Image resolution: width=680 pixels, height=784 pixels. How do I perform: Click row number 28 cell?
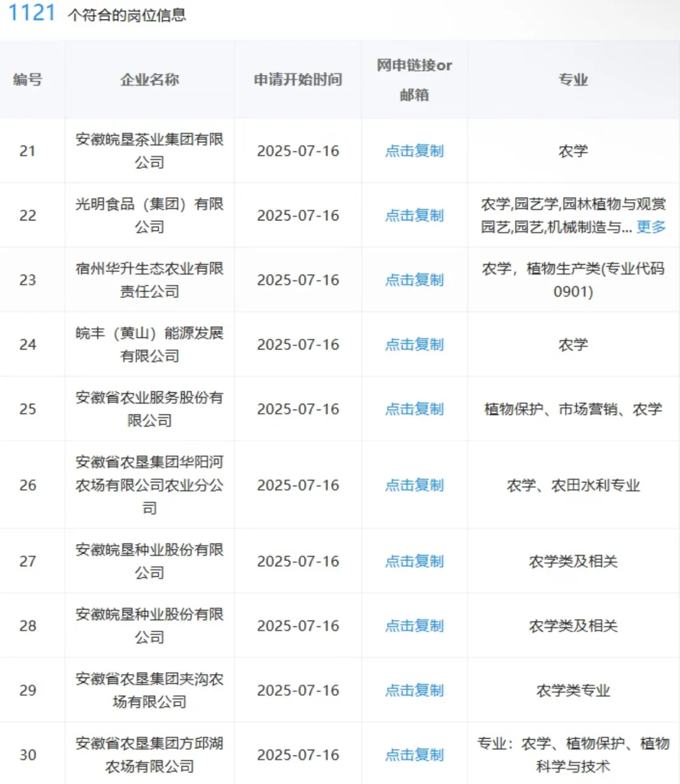(x=28, y=626)
